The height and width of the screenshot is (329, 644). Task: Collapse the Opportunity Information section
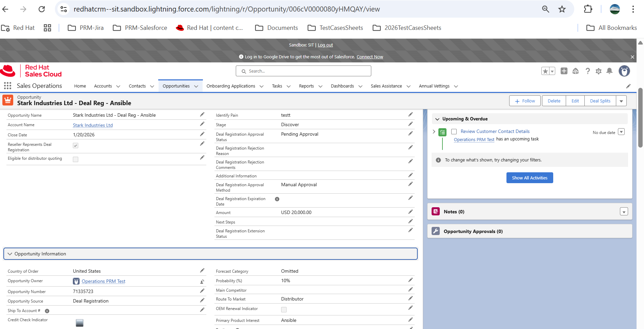pyautogui.click(x=10, y=254)
